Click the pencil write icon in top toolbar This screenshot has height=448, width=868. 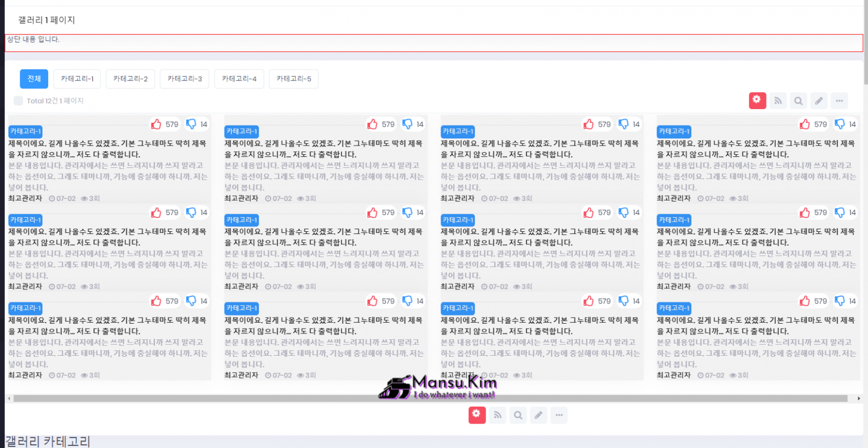(819, 100)
